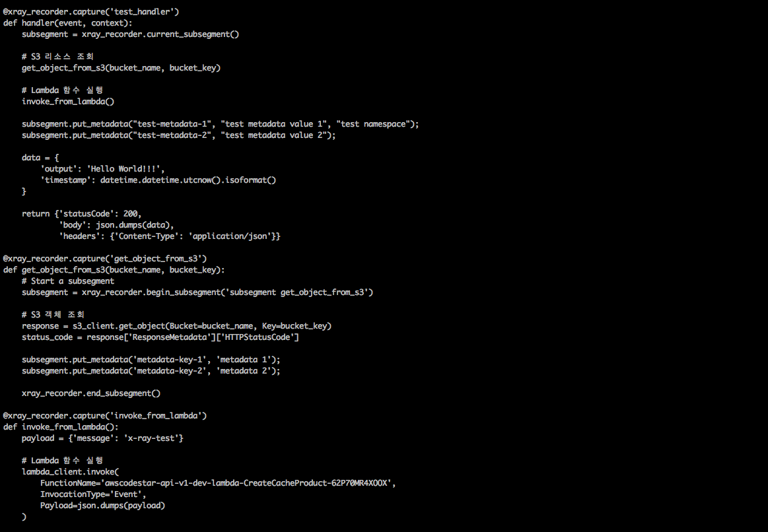Image resolution: width=768 pixels, height=532 pixels.
Task: Click the invoke_from_lambda() call inside handler
Action: [x=68, y=101]
